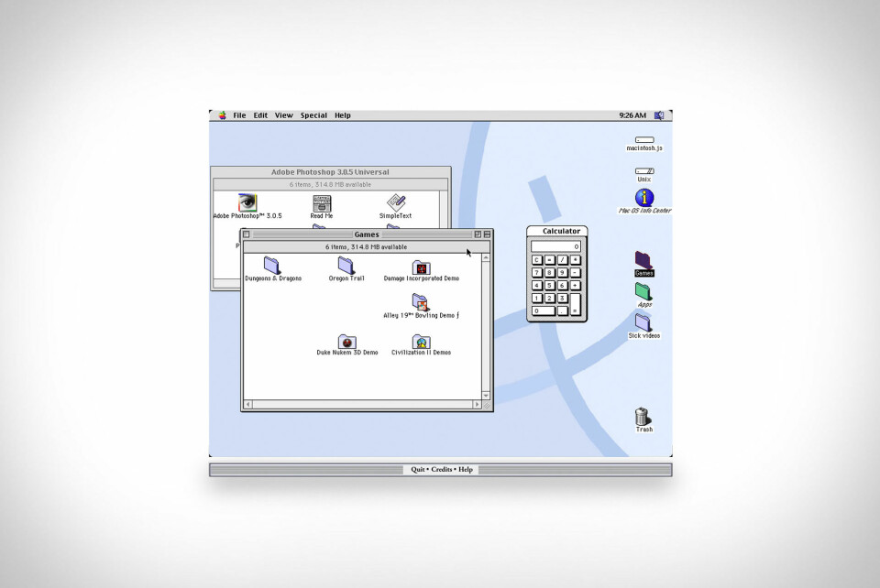Click the Games window left scroll arrow
The width and height of the screenshot is (880, 588).
coord(248,404)
